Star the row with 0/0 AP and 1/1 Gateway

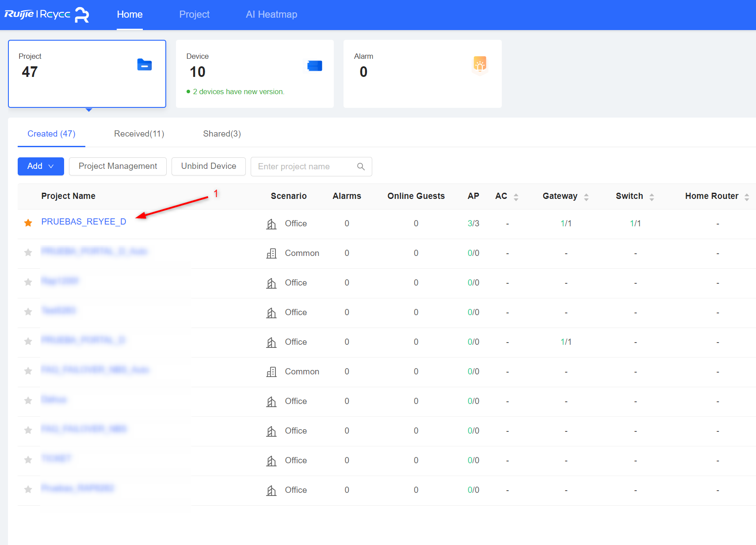tap(28, 341)
